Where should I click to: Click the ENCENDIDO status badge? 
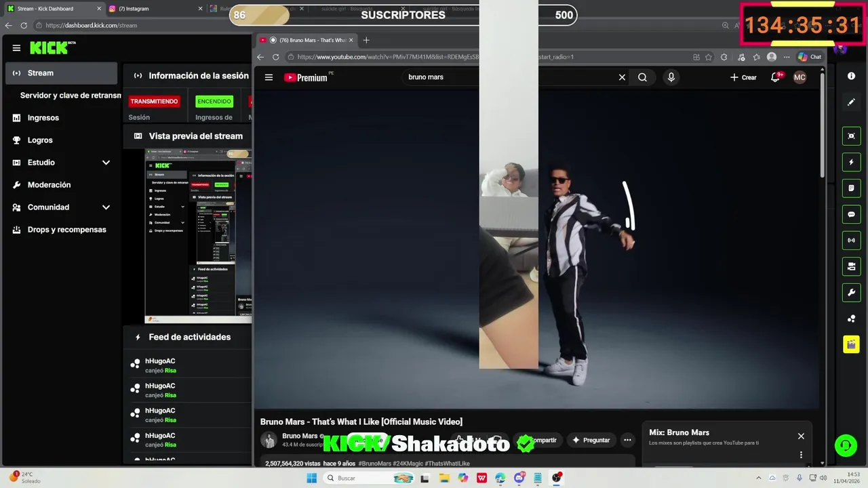tap(214, 102)
